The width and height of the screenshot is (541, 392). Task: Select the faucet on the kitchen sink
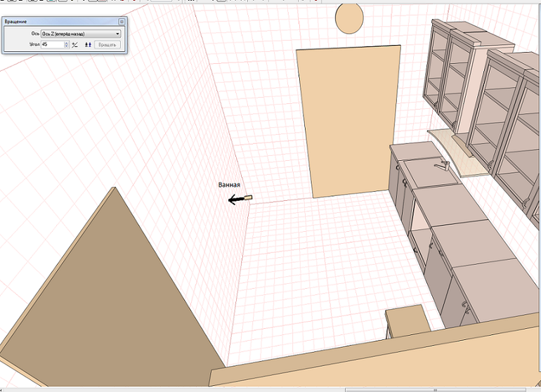[443, 166]
